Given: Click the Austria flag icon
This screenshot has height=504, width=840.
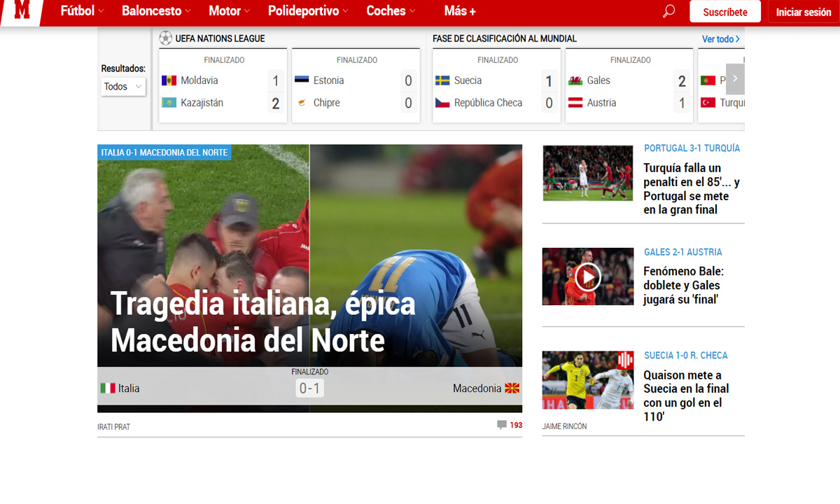Looking at the screenshot, I should [x=575, y=103].
